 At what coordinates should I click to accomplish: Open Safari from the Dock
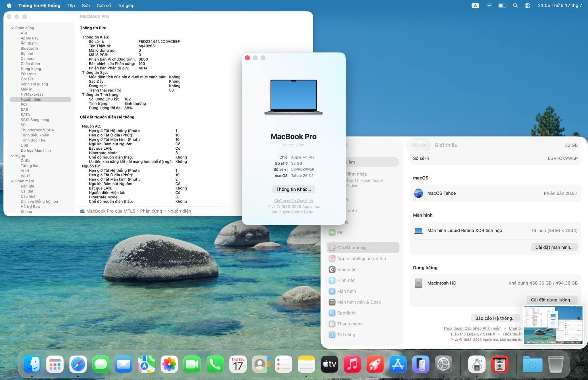tap(78, 364)
